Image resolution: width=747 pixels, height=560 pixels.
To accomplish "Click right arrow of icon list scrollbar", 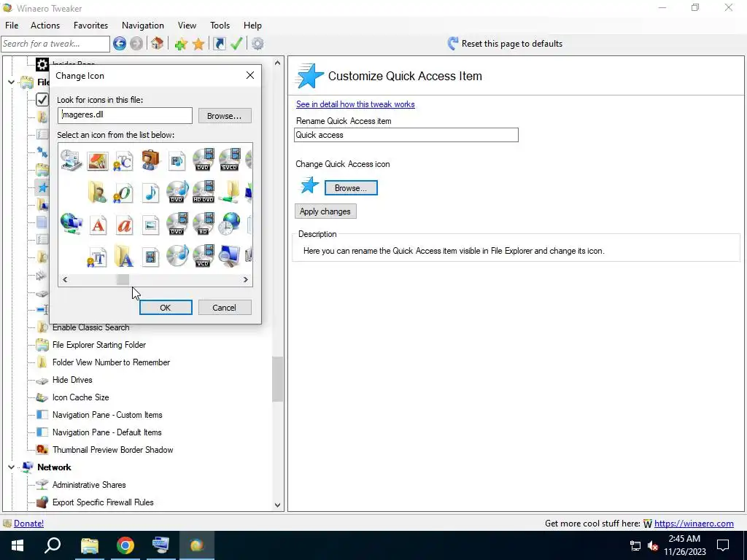I will (245, 279).
